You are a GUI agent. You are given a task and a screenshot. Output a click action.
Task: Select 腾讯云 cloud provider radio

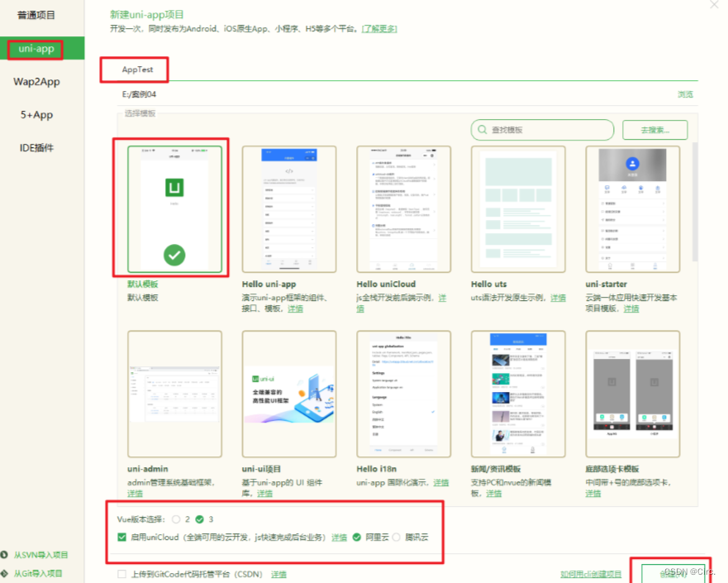396,538
